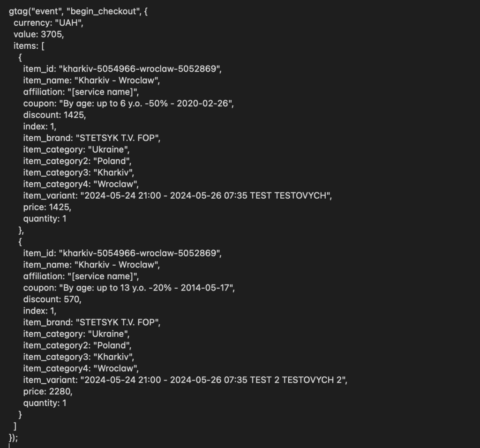Click the price 2280 line

pos(48,392)
